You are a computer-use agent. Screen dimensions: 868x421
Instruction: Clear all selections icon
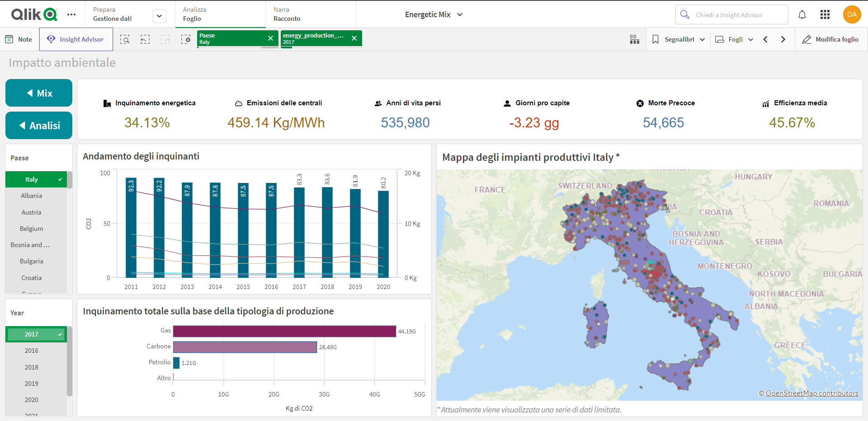tap(186, 39)
